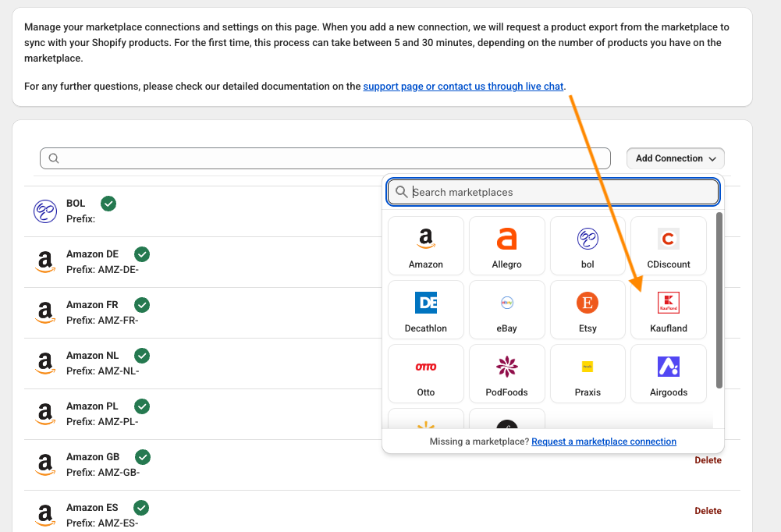Click the marketplace list scrollbar
This screenshot has height=532, width=781.
pyautogui.click(x=719, y=300)
